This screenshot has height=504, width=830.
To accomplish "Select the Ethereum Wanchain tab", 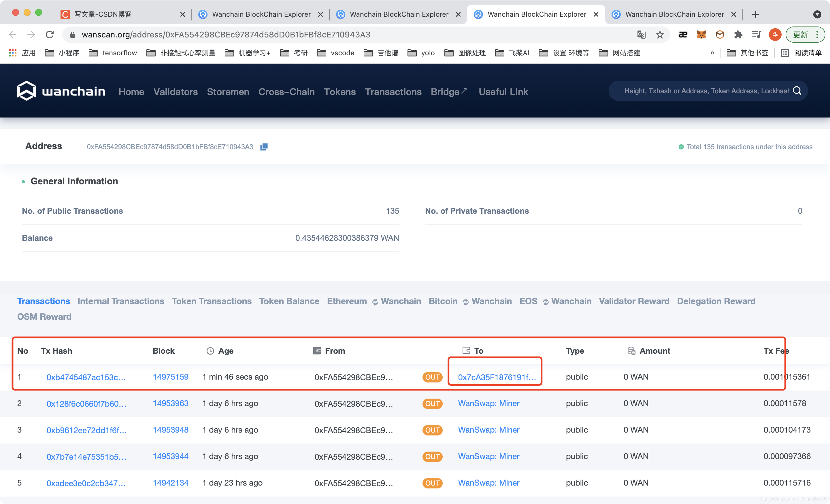I will 374,301.
